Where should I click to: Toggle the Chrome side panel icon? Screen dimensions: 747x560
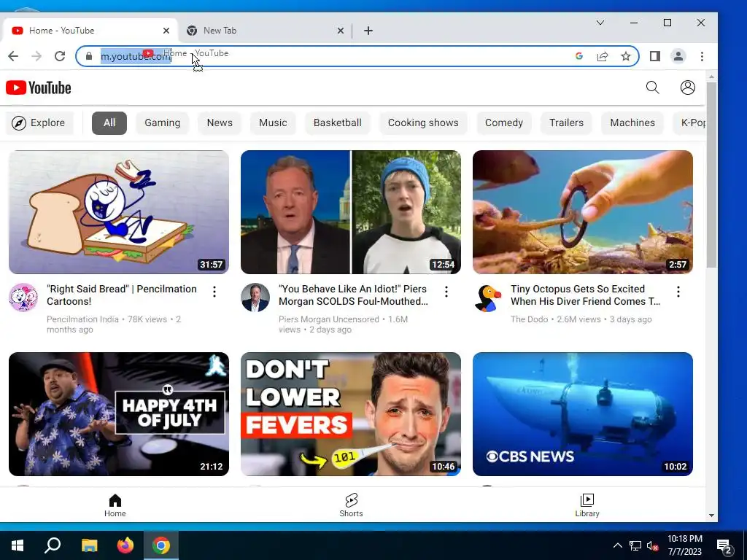tap(655, 56)
